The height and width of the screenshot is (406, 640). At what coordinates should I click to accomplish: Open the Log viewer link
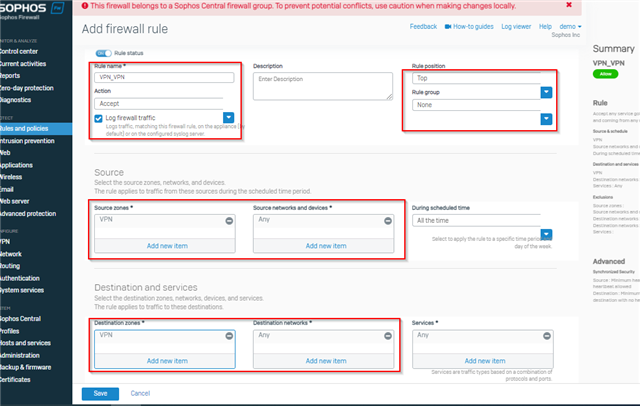point(516,27)
